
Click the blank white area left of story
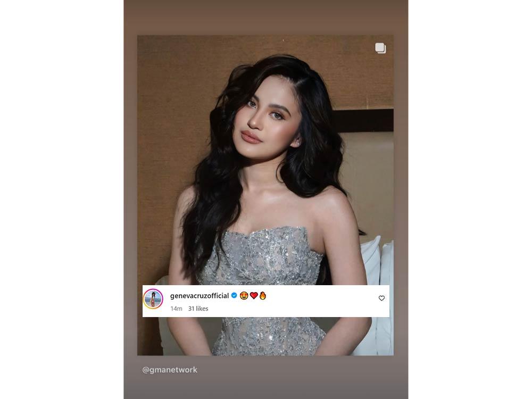pyautogui.click(x=62, y=199)
